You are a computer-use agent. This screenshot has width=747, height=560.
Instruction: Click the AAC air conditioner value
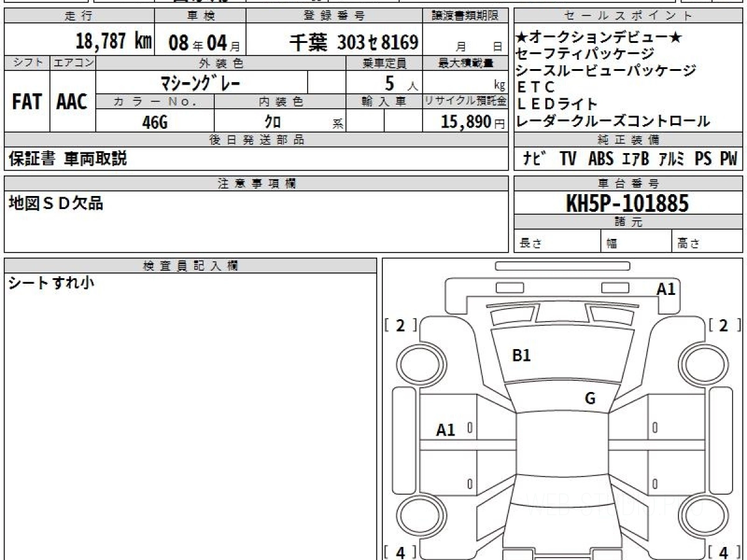(72, 102)
